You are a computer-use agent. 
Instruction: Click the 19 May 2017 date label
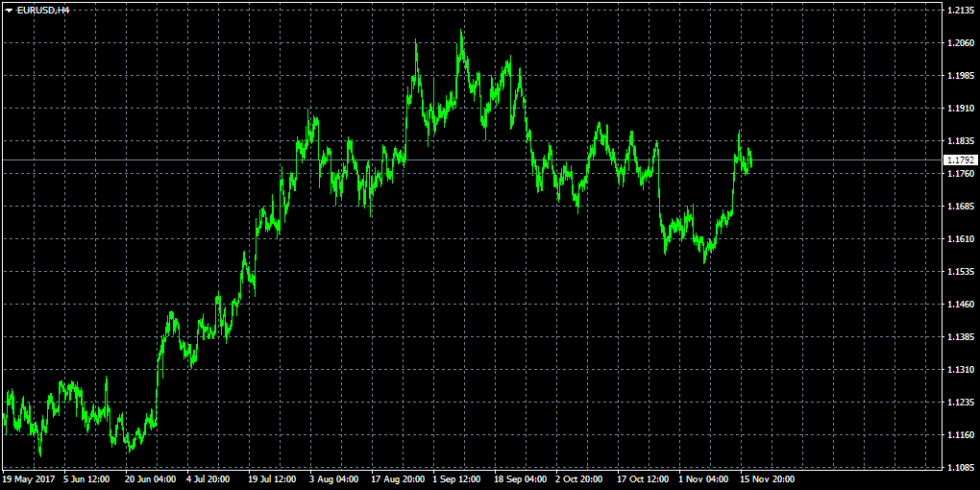(29, 479)
